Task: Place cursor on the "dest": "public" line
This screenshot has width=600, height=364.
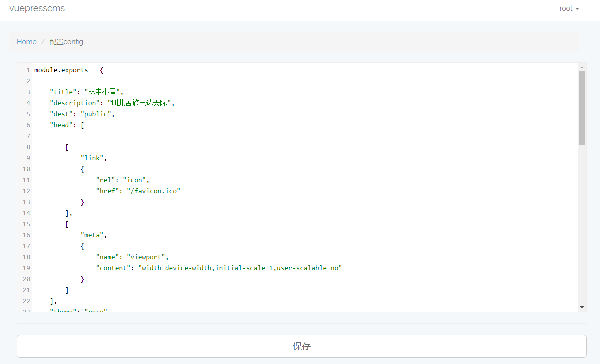Action: point(82,114)
